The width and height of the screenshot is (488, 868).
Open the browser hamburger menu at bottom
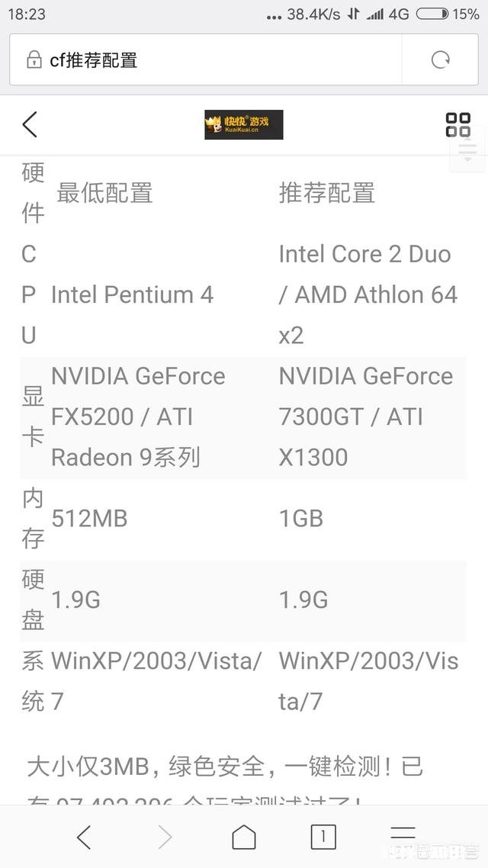point(402,835)
